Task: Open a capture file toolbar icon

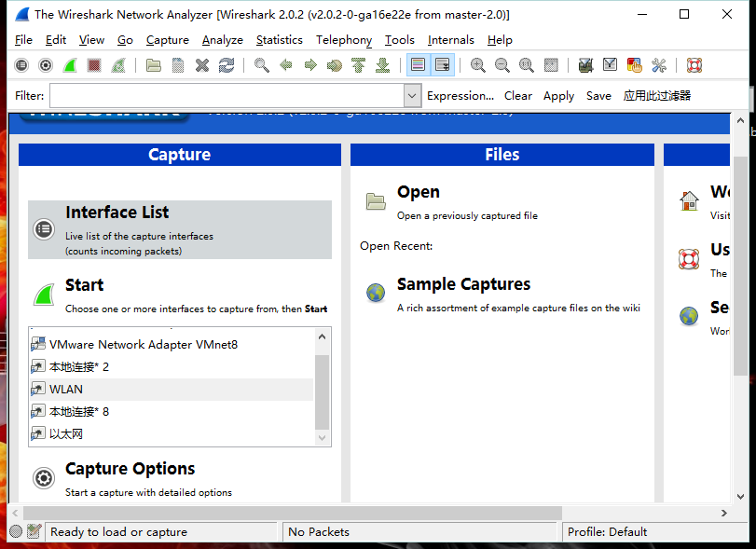Action: (x=154, y=65)
